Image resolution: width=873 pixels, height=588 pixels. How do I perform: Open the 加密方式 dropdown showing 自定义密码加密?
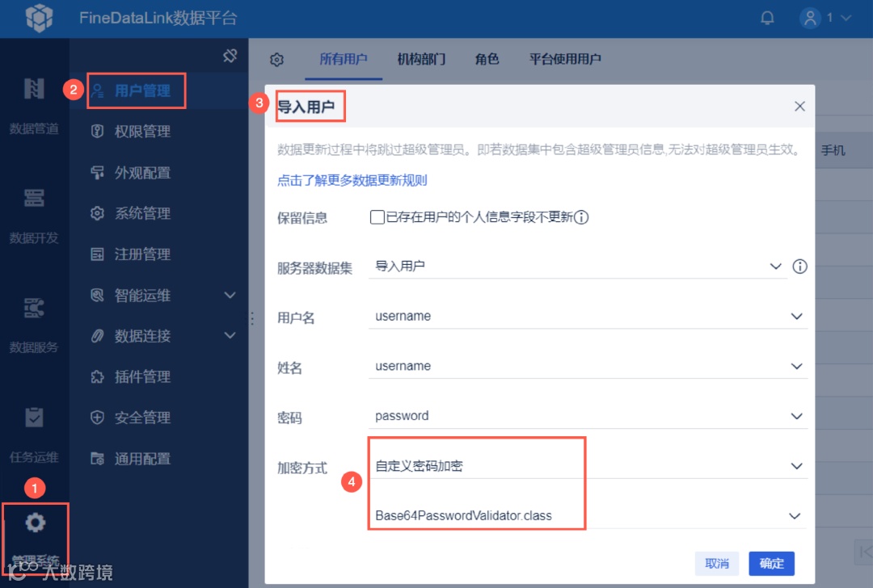click(x=588, y=466)
